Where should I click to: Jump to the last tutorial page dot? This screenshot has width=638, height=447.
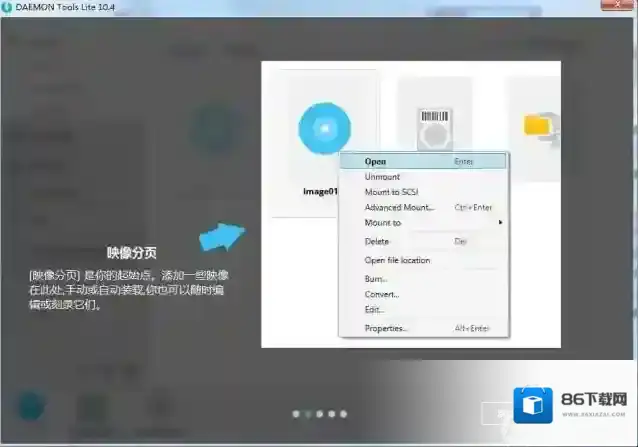(344, 413)
